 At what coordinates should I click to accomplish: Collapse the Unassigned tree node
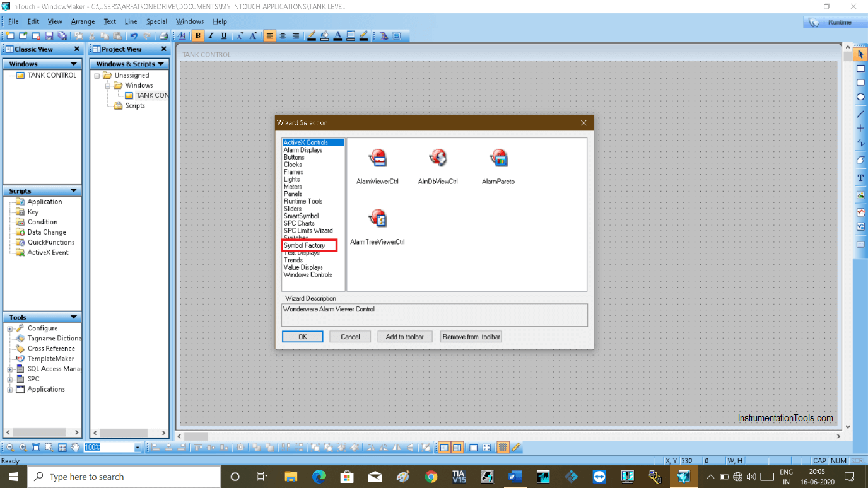[97, 76]
